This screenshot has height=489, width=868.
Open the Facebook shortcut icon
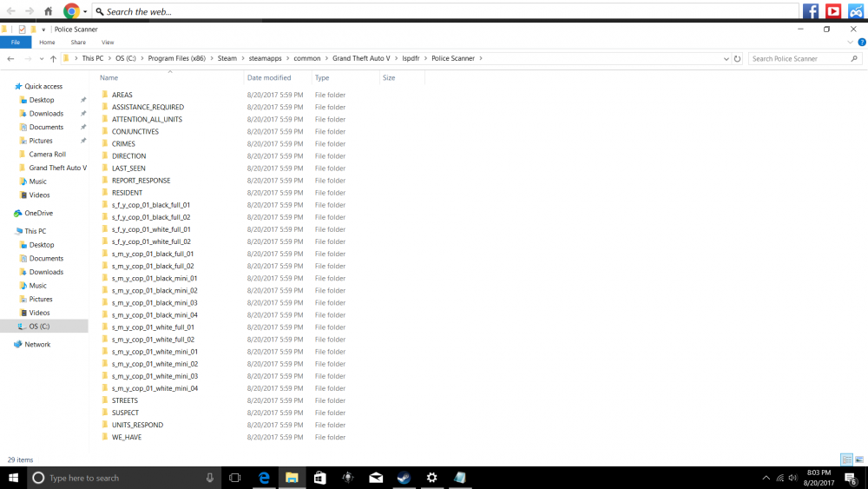point(811,11)
